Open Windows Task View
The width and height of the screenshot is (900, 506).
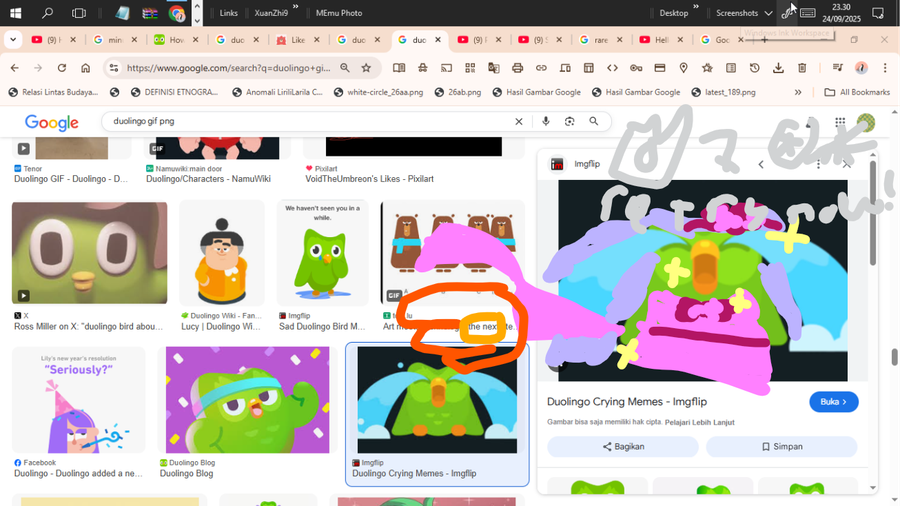coord(79,13)
